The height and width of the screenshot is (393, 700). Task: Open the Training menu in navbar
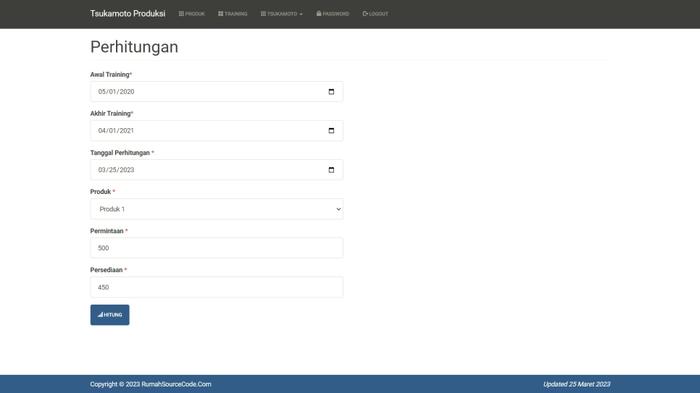pyautogui.click(x=233, y=14)
